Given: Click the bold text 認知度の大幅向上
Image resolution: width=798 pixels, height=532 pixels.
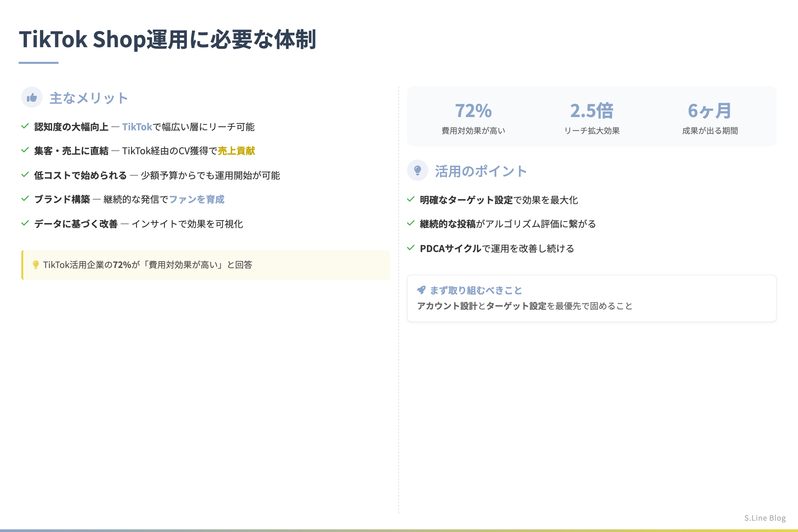Looking at the screenshot, I should tap(71, 127).
